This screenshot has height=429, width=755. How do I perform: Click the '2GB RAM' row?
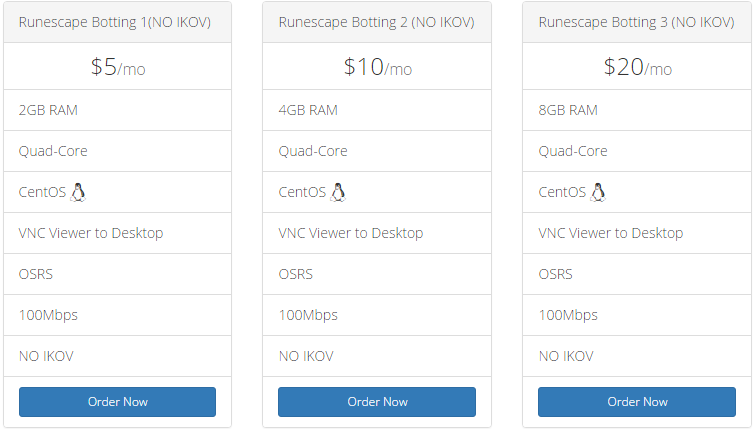[117, 110]
